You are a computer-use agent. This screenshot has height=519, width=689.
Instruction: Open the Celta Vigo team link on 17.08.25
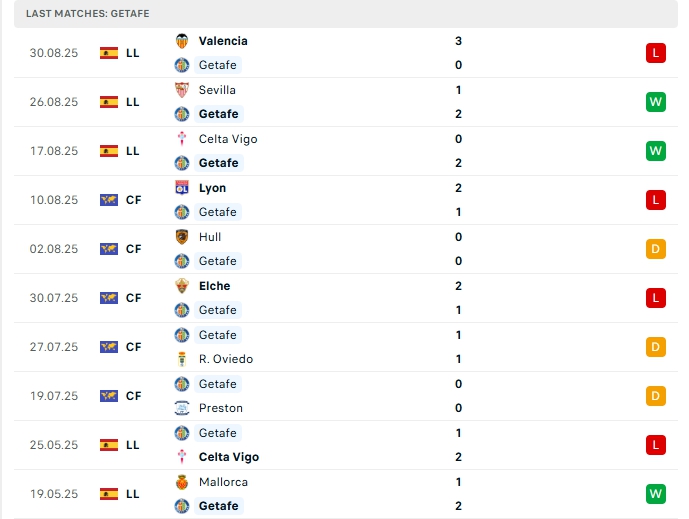click(228, 139)
